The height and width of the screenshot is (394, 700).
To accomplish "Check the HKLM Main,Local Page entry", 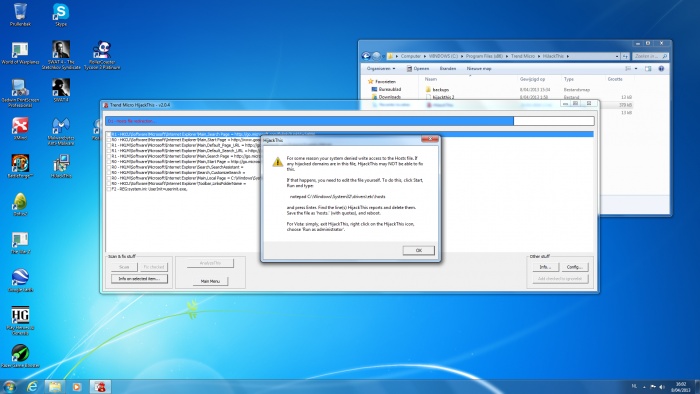I will pyautogui.click(x=108, y=178).
